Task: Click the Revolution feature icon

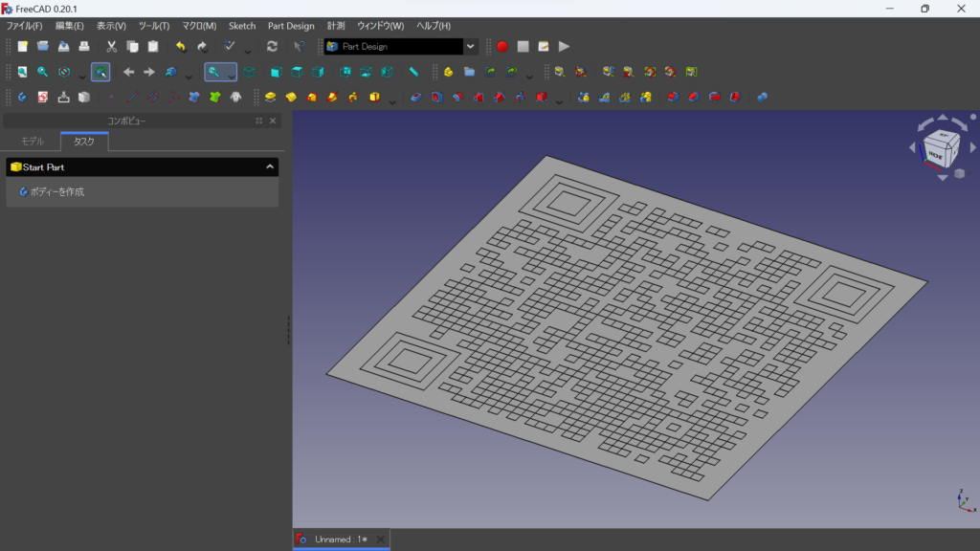Action: (x=291, y=97)
